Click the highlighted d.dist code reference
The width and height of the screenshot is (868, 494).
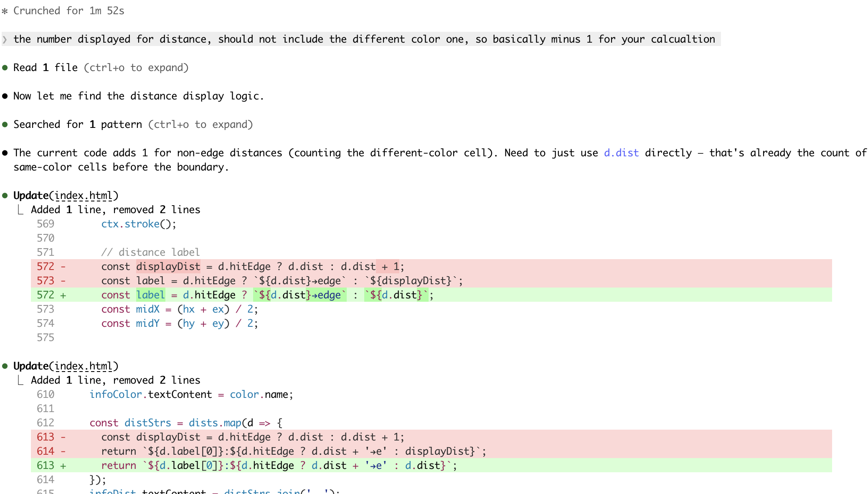(x=621, y=153)
